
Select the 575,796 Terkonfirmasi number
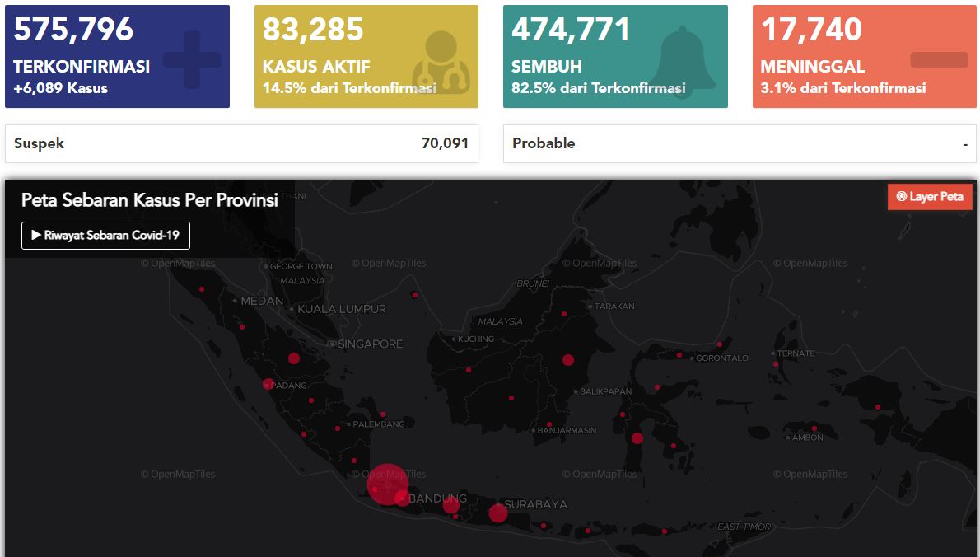click(73, 30)
